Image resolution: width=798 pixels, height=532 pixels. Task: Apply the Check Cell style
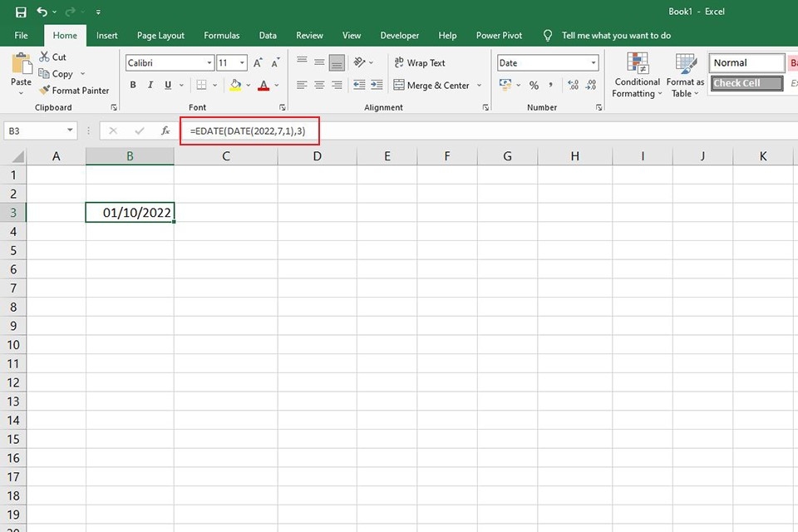tap(747, 83)
